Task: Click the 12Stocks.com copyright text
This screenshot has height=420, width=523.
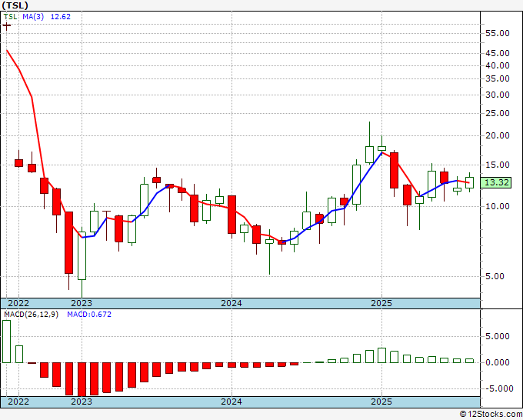Action: [491, 415]
